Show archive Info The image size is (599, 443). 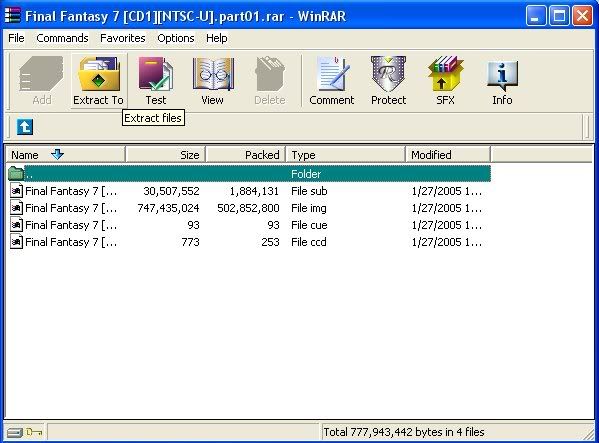pyautogui.click(x=502, y=81)
